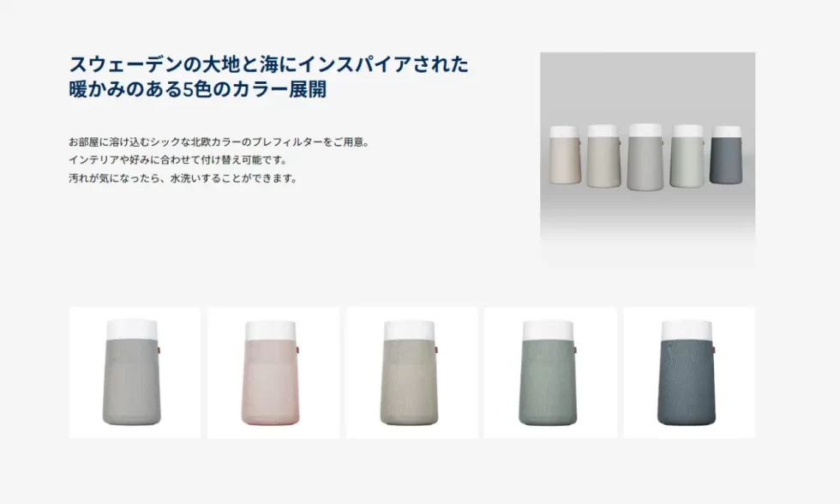Click the white top cap of navy purifier thumbnail
This screenshot has height=504, width=840.
687,330
